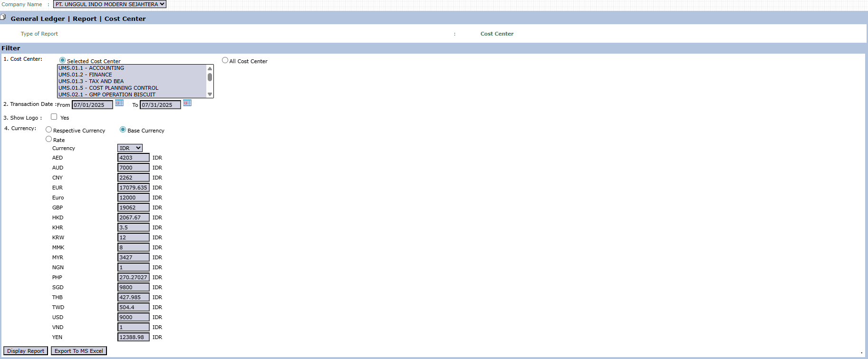Open the From date calendar picker

point(119,103)
